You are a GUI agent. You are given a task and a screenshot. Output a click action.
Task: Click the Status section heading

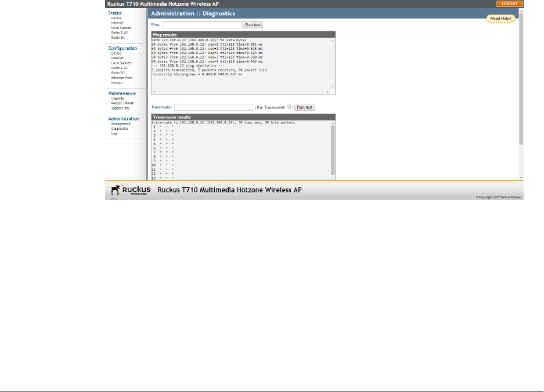pyautogui.click(x=115, y=13)
